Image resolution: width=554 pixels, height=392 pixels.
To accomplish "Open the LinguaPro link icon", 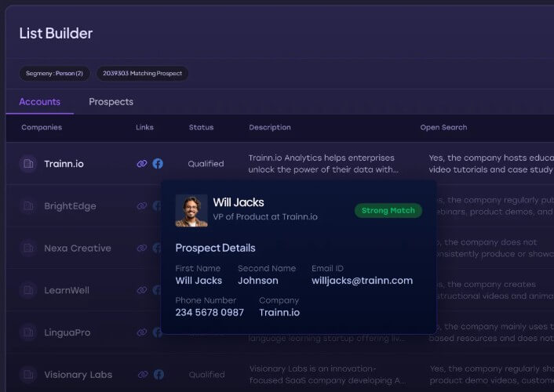I will [142, 332].
